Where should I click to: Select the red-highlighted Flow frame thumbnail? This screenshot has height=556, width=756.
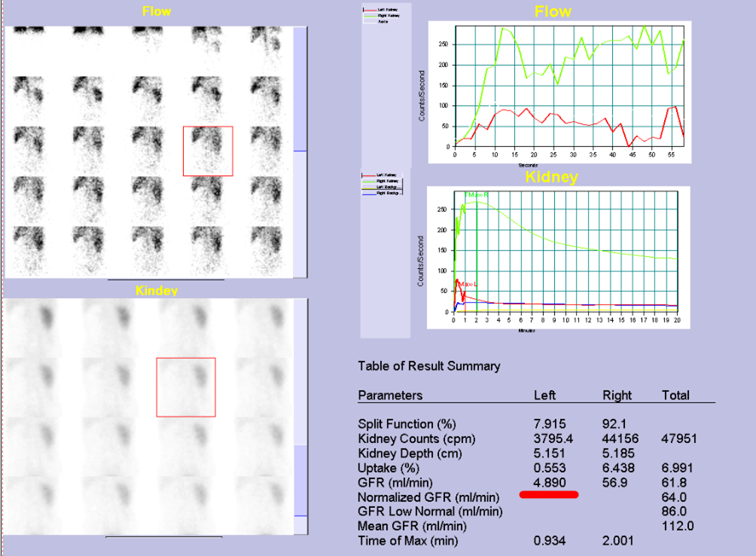(x=208, y=151)
